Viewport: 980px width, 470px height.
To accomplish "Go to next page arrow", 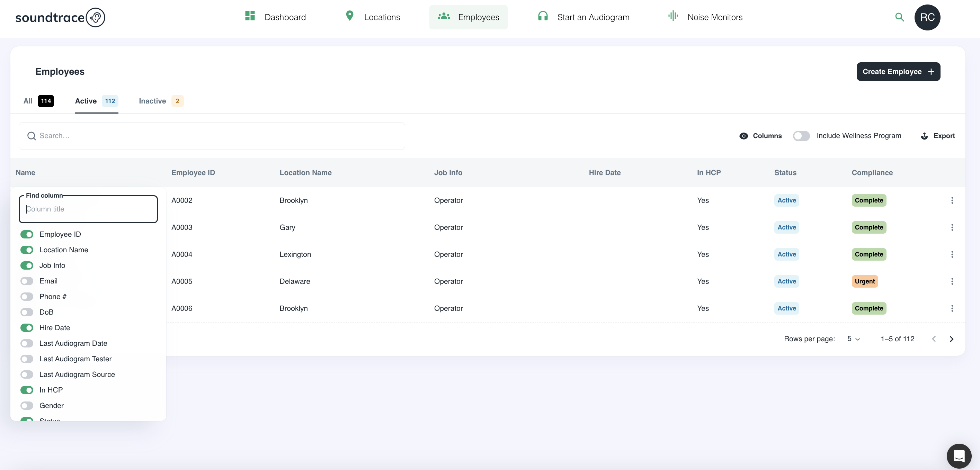I will point(951,339).
